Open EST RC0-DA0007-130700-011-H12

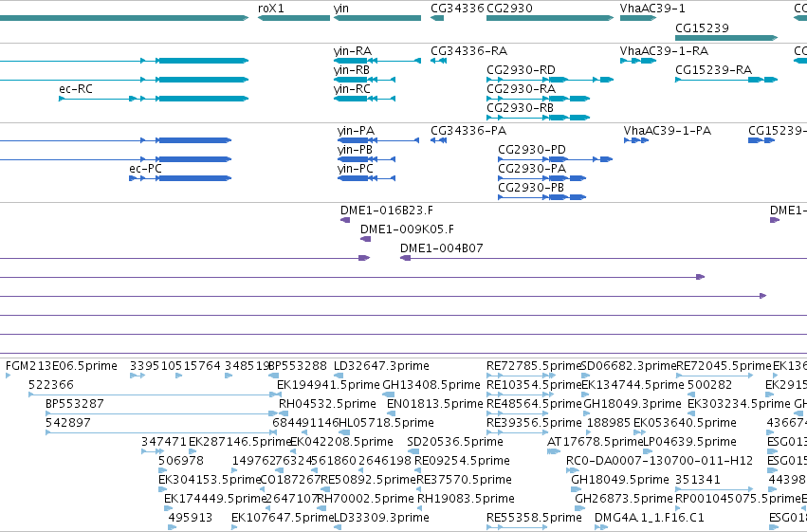(573, 470)
